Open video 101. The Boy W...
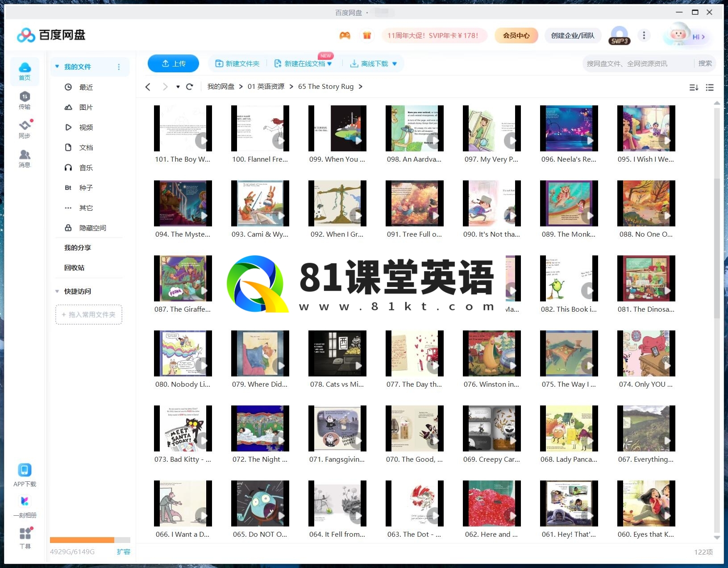Viewport: 728px width, 568px height. tap(183, 129)
